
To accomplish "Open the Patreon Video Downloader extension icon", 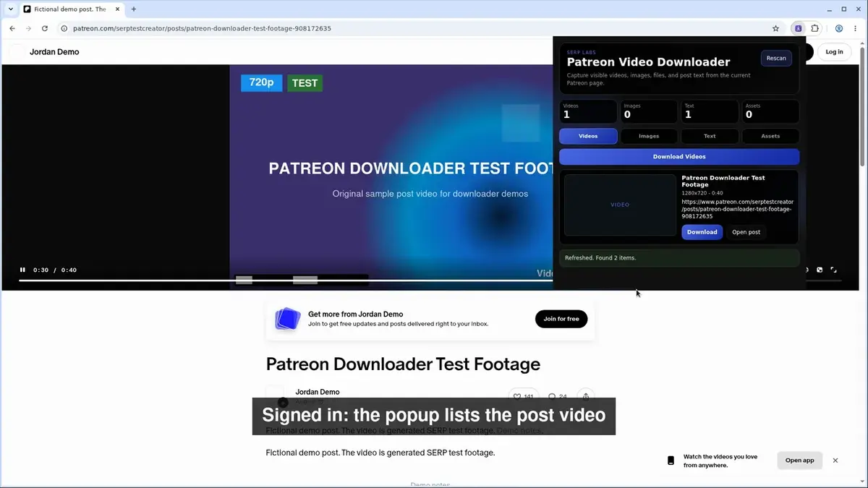I will pyautogui.click(x=799, y=28).
